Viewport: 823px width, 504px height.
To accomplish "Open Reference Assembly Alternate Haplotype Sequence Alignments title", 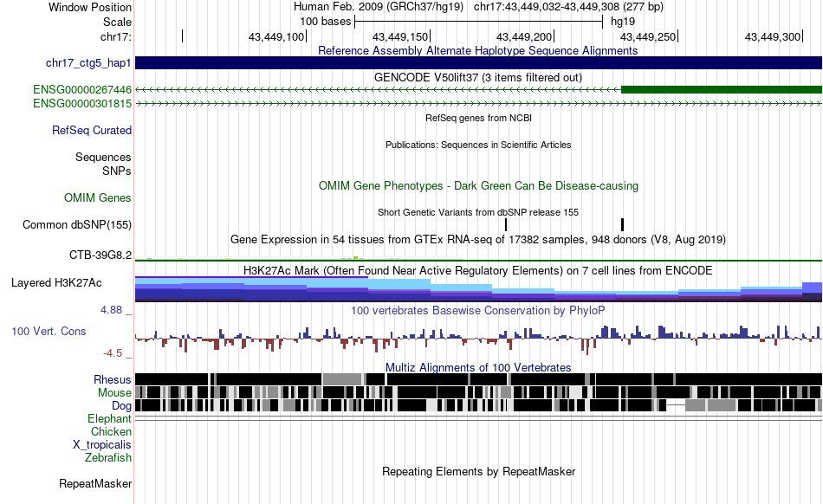I will click(477, 50).
